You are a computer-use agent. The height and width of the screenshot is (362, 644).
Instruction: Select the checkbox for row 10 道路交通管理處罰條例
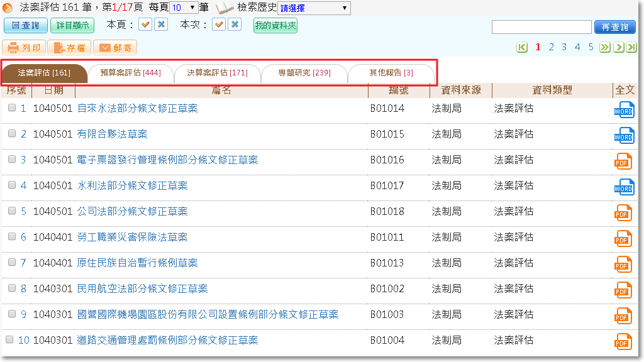pos(9,340)
